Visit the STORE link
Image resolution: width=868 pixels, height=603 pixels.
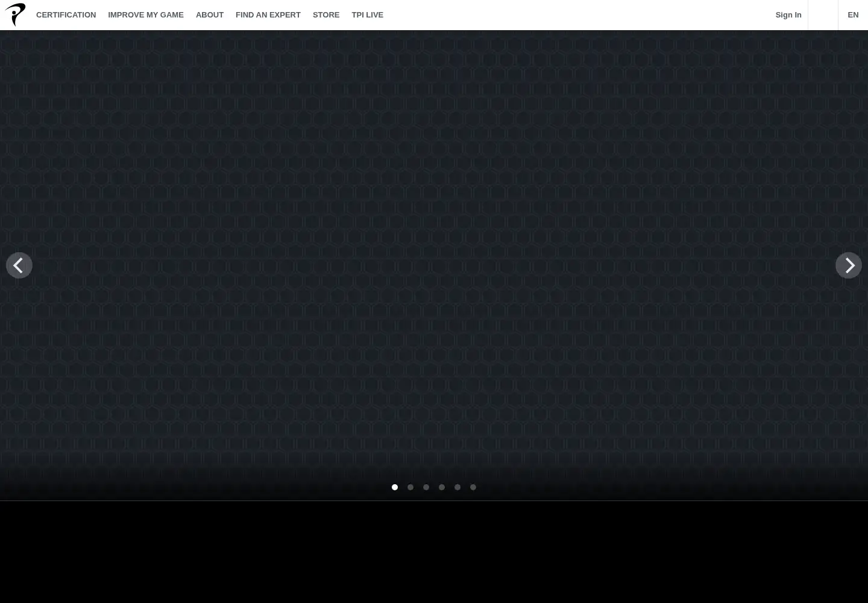(326, 15)
